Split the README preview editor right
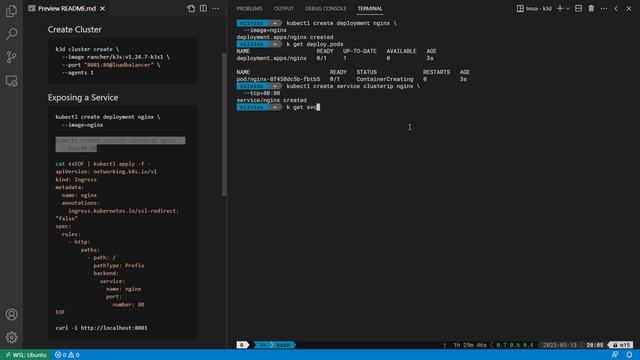Screen dimensions: 640x360 coord(203,9)
